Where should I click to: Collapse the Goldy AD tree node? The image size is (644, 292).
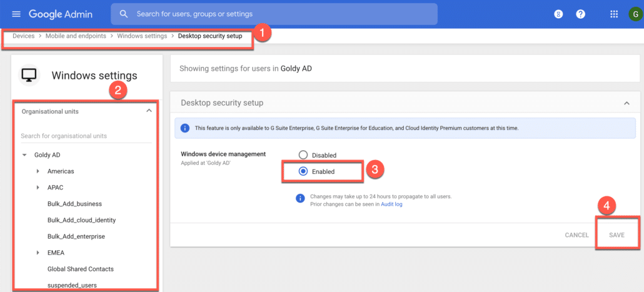click(24, 155)
